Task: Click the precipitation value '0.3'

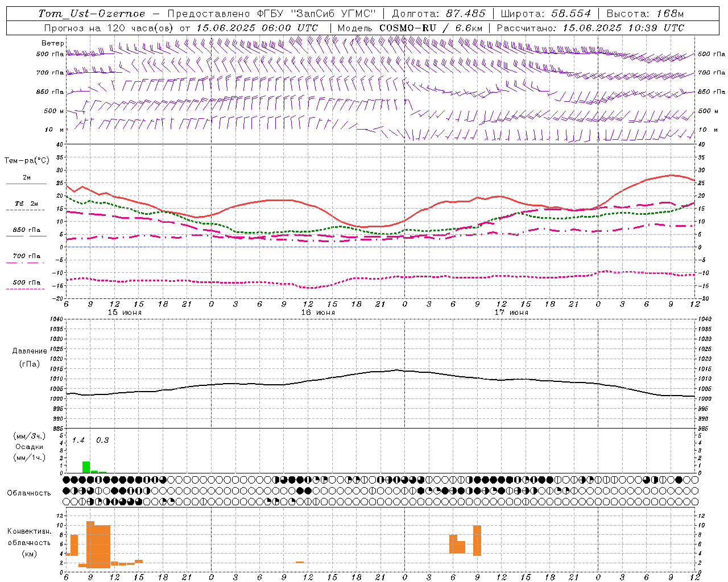Action: pyautogui.click(x=102, y=440)
